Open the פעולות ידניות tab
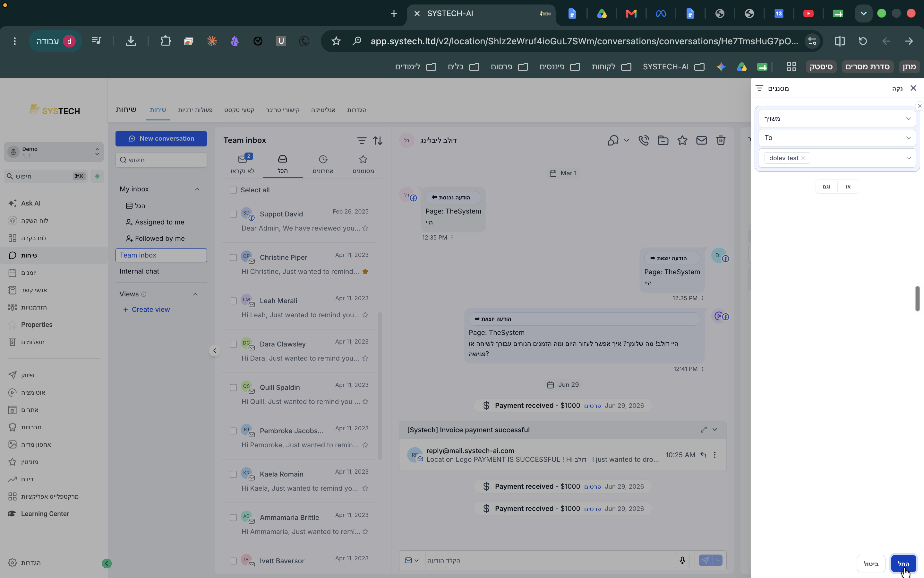The width and height of the screenshot is (924, 578). coord(195,110)
